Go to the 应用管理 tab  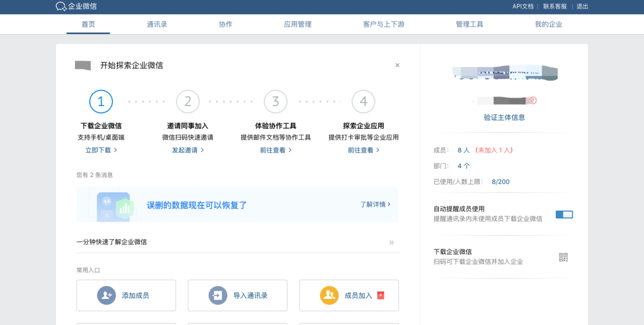(x=298, y=24)
